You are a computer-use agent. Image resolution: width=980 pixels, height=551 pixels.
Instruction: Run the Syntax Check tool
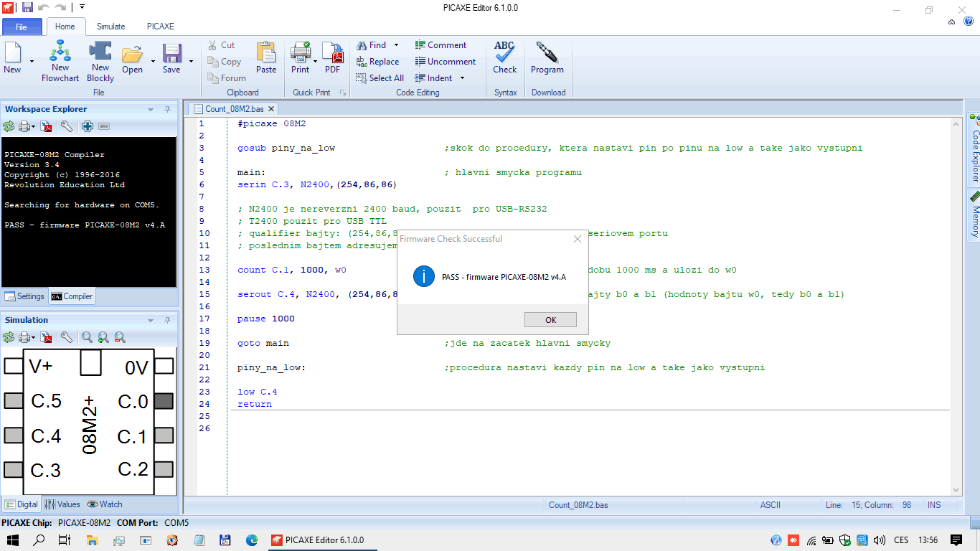[504, 57]
